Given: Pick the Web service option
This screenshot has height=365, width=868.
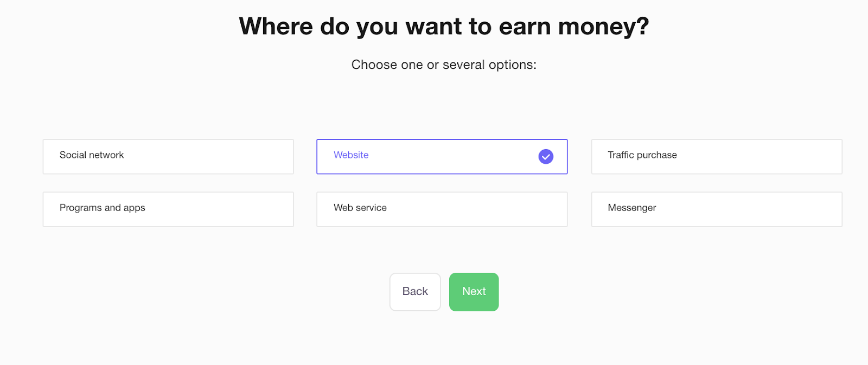Looking at the screenshot, I should coord(442,209).
